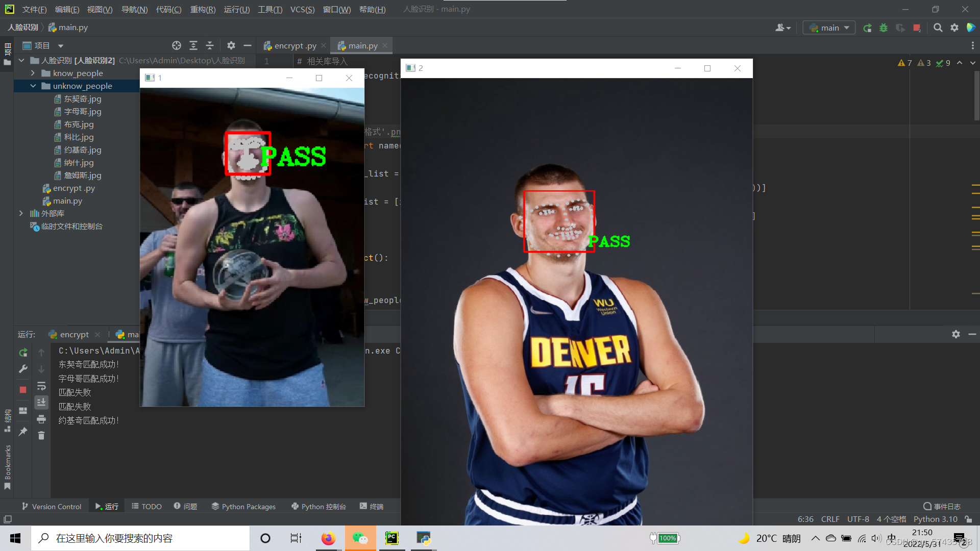The width and height of the screenshot is (980, 551).
Task: Rerun the program from the run panel
Action: click(23, 353)
